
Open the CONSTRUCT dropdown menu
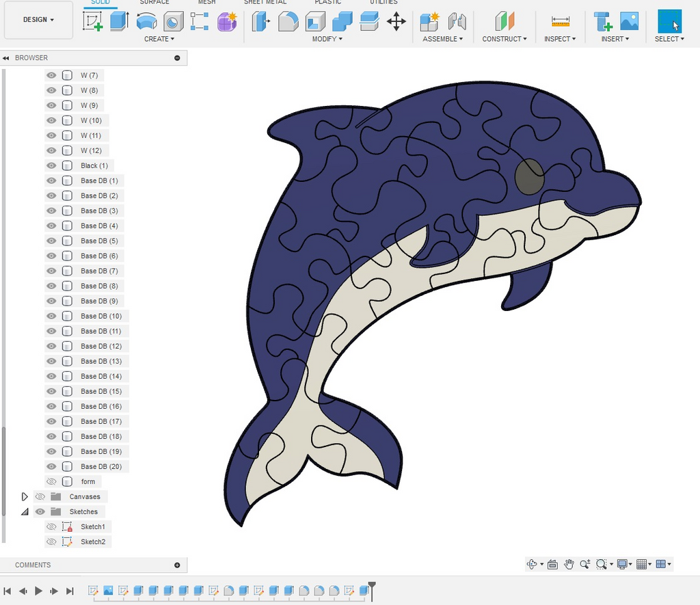504,39
